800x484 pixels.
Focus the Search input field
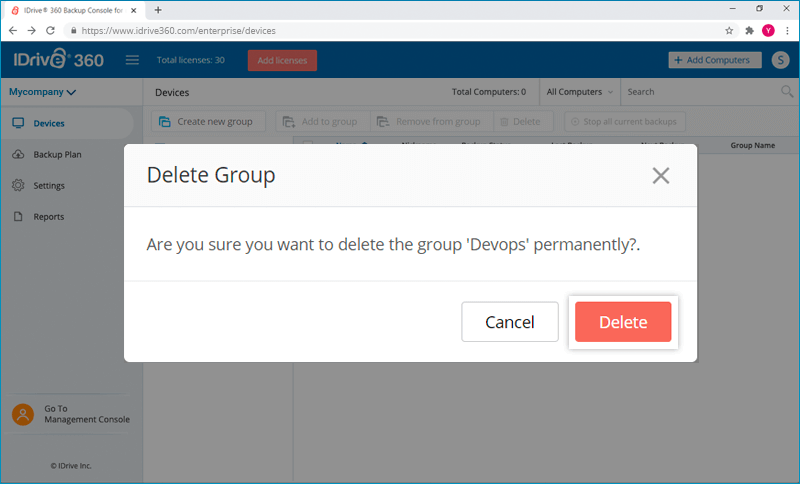tap(702, 92)
